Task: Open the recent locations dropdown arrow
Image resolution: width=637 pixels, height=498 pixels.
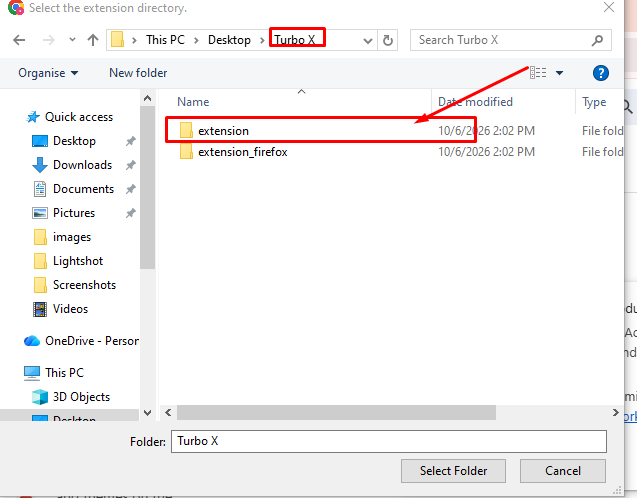Action: point(72,40)
